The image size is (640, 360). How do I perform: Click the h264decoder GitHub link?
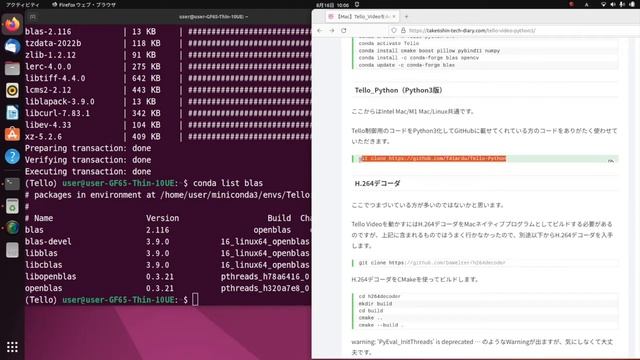pos(455,262)
